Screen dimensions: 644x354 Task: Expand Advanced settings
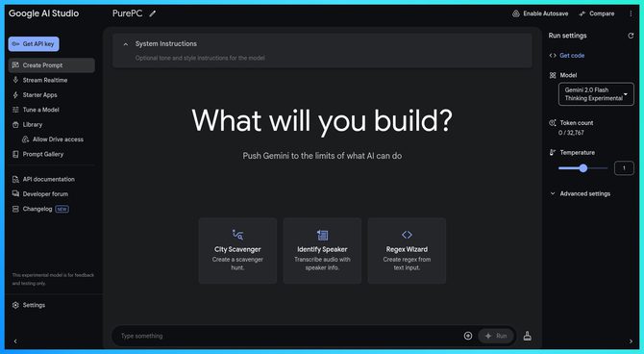[581, 193]
